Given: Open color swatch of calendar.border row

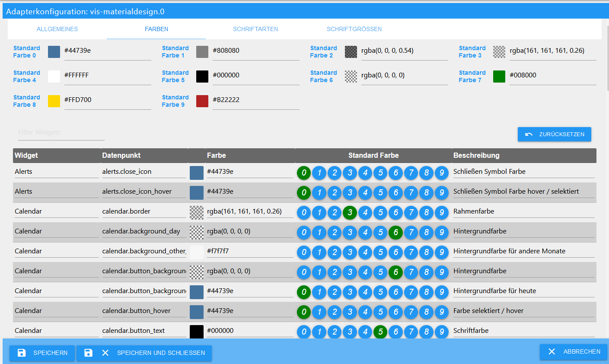Looking at the screenshot, I should pos(197,212).
